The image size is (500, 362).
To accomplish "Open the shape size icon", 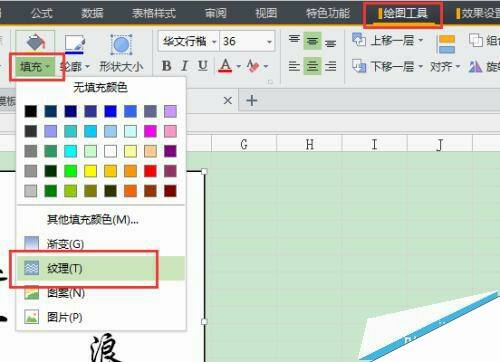I will [x=121, y=44].
